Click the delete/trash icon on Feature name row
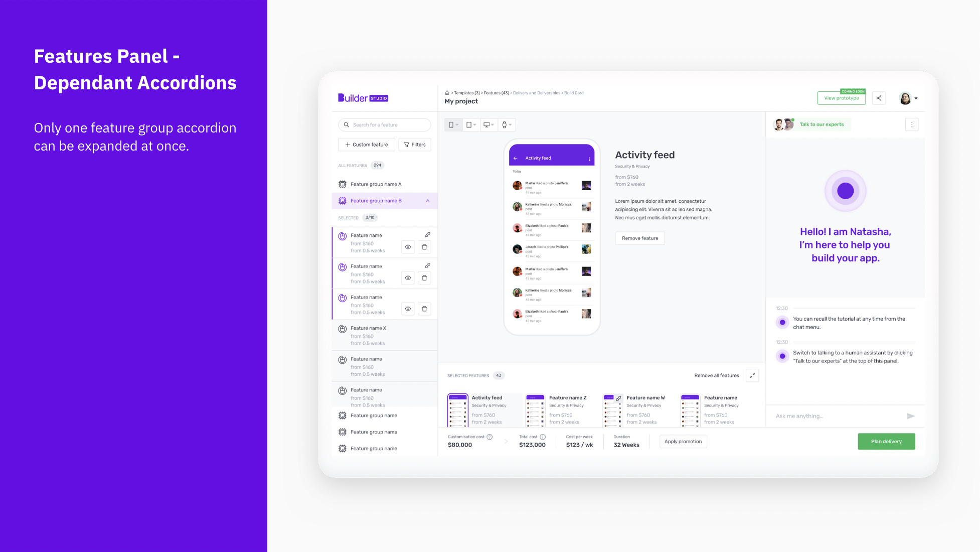Viewport: 980px width, 552px height. [x=425, y=247]
